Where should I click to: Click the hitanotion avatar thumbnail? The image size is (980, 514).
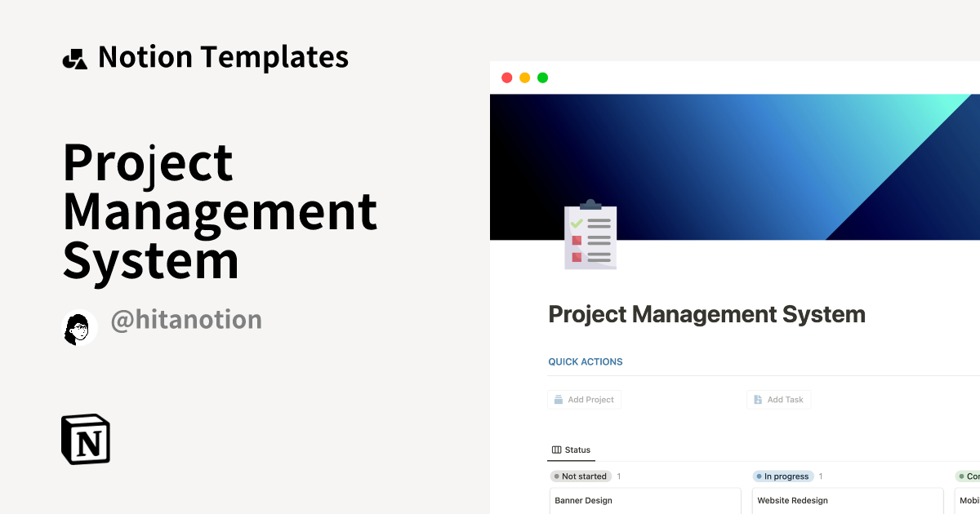point(79,327)
